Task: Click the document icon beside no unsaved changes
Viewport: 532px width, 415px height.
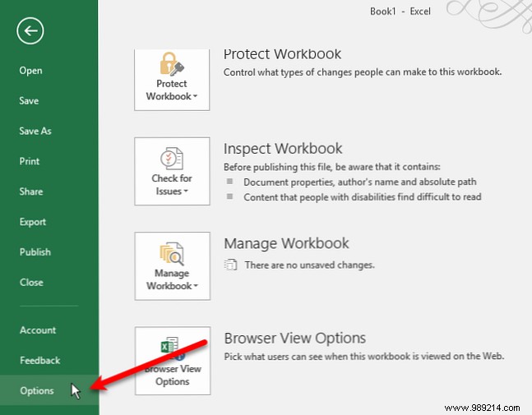Action: (230, 265)
